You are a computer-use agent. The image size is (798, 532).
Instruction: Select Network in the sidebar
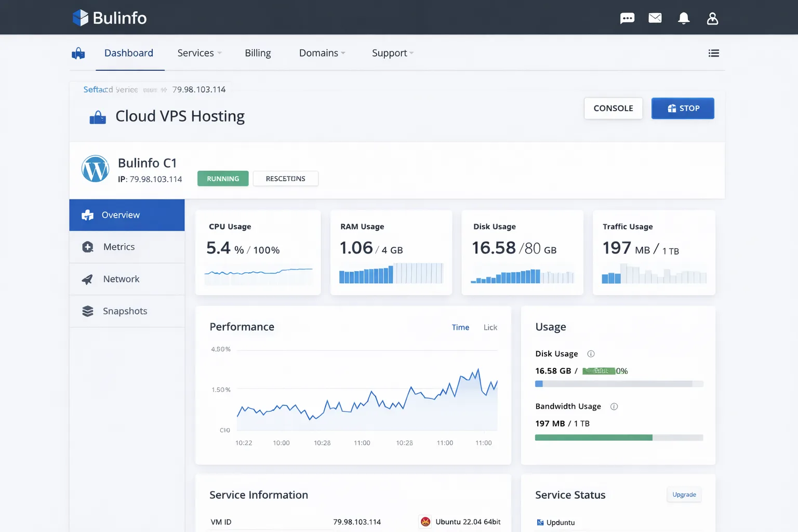coord(127,279)
